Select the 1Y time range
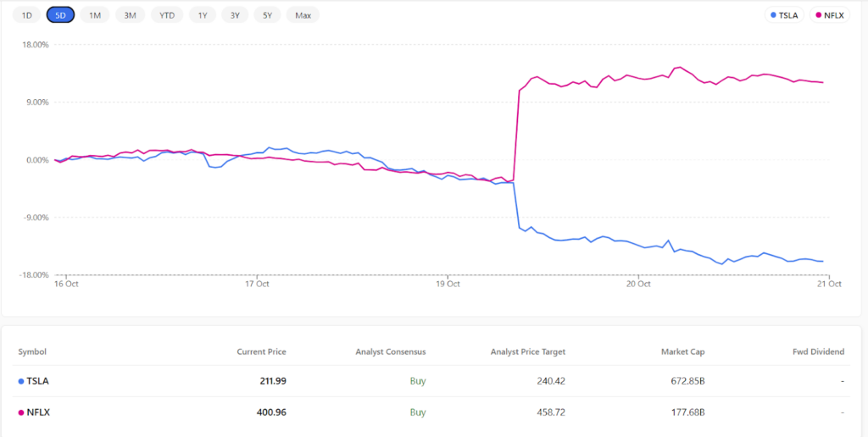Image resolution: width=868 pixels, height=437 pixels. click(203, 15)
